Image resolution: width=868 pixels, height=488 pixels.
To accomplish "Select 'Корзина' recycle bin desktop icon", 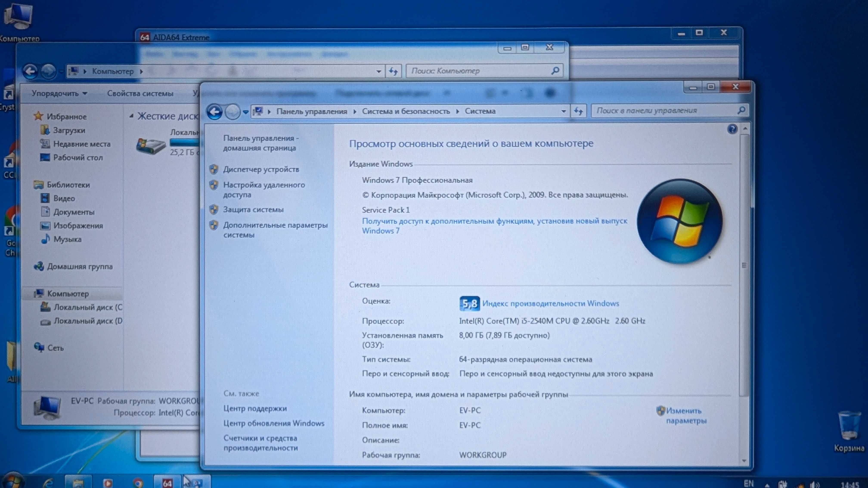I will (x=849, y=431).
